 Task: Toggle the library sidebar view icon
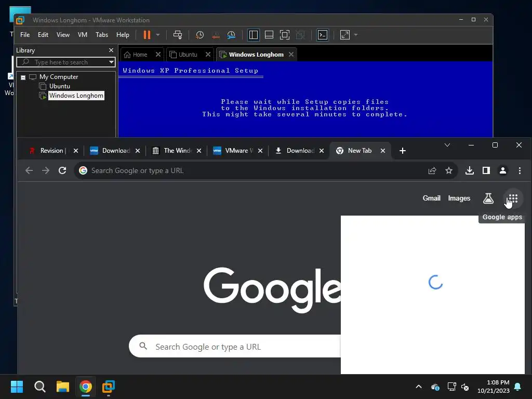[x=254, y=35]
